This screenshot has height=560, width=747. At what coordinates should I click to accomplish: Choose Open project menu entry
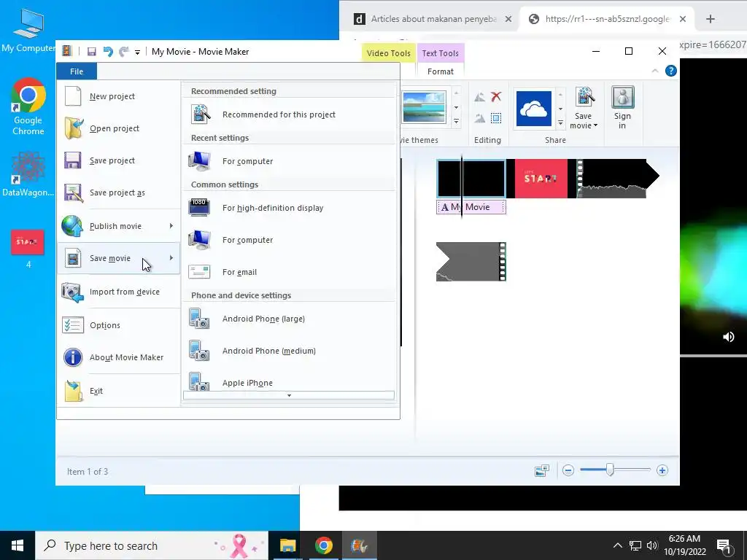pos(118,128)
